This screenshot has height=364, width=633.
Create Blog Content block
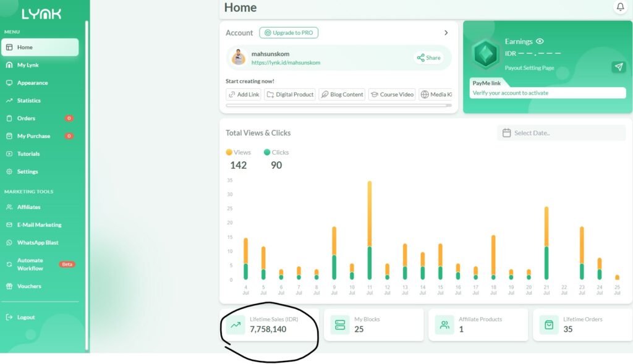(342, 95)
